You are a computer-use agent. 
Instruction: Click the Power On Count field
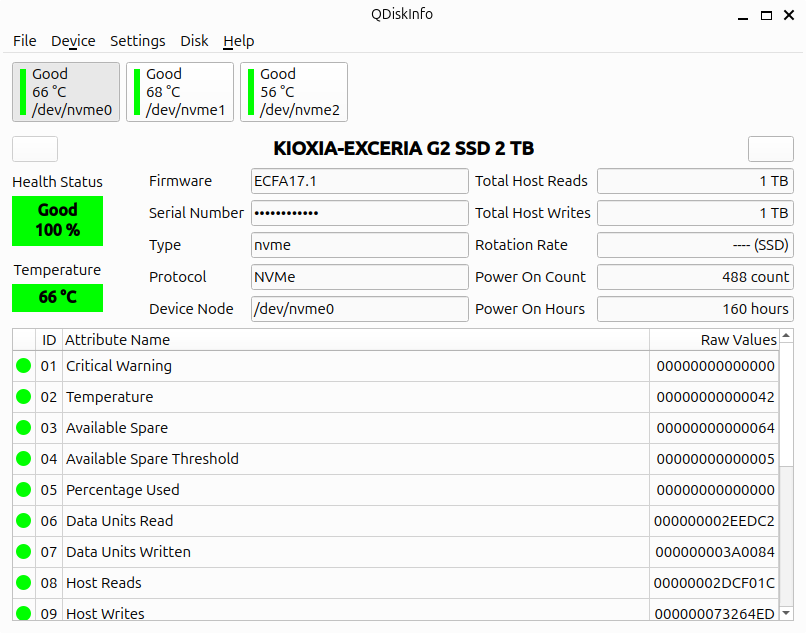tap(695, 277)
